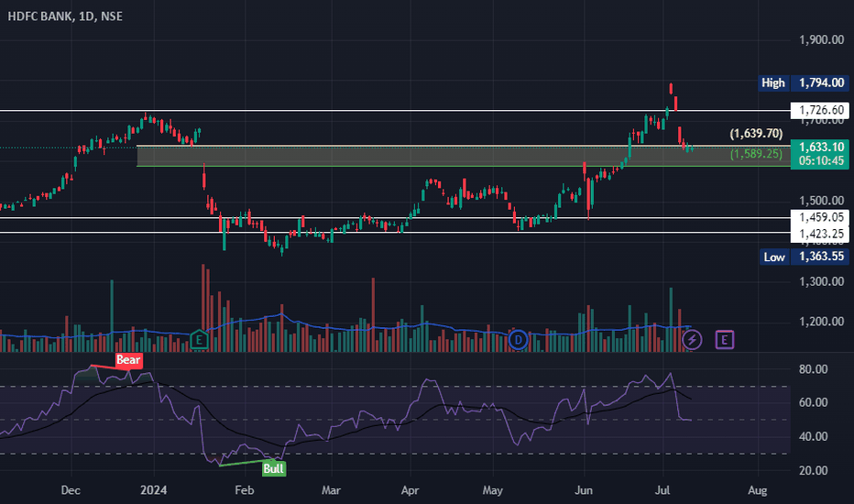Click the current price label 1,633.10
The image size is (854, 504).
[x=821, y=148]
